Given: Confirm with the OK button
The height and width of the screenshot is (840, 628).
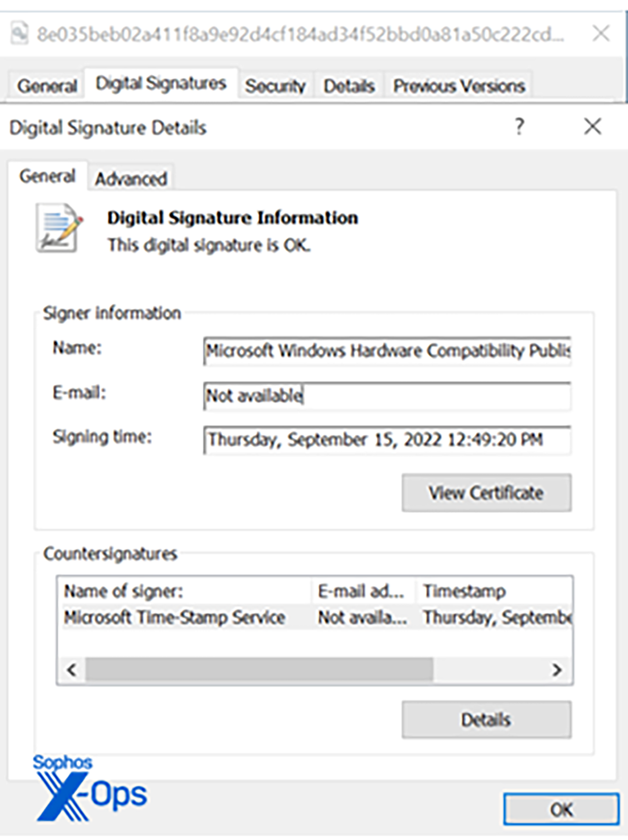Looking at the screenshot, I should pos(561,809).
